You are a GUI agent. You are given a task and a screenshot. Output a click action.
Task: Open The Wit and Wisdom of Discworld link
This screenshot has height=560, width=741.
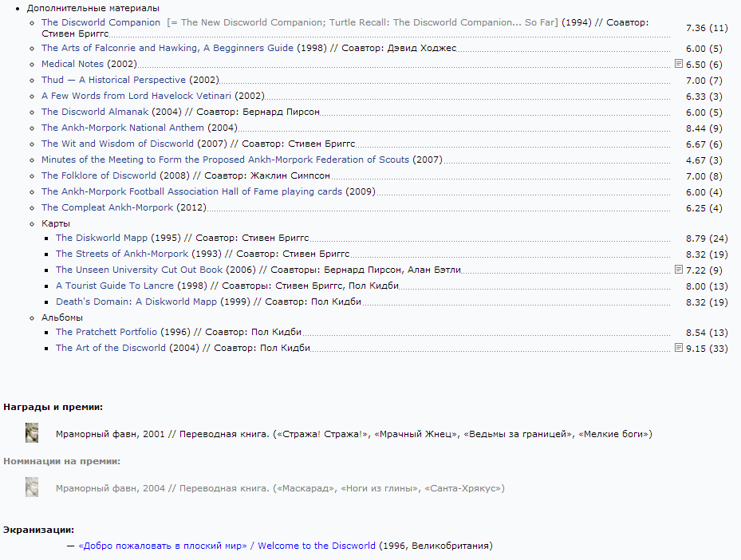pos(117,144)
